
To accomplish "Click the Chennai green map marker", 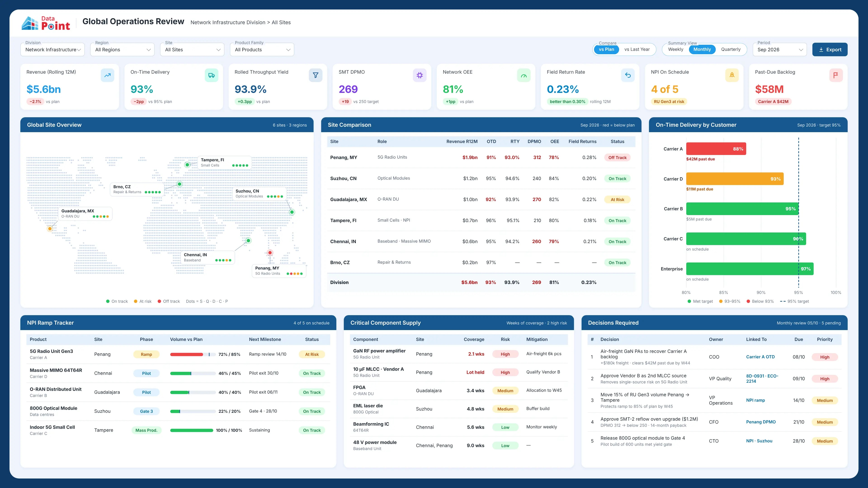I will coord(248,240).
